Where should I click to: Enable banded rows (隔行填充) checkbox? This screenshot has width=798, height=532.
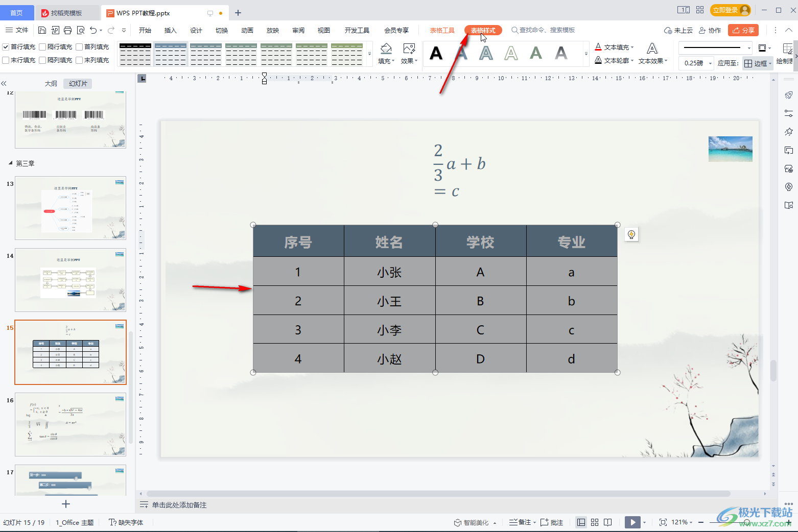pos(42,47)
